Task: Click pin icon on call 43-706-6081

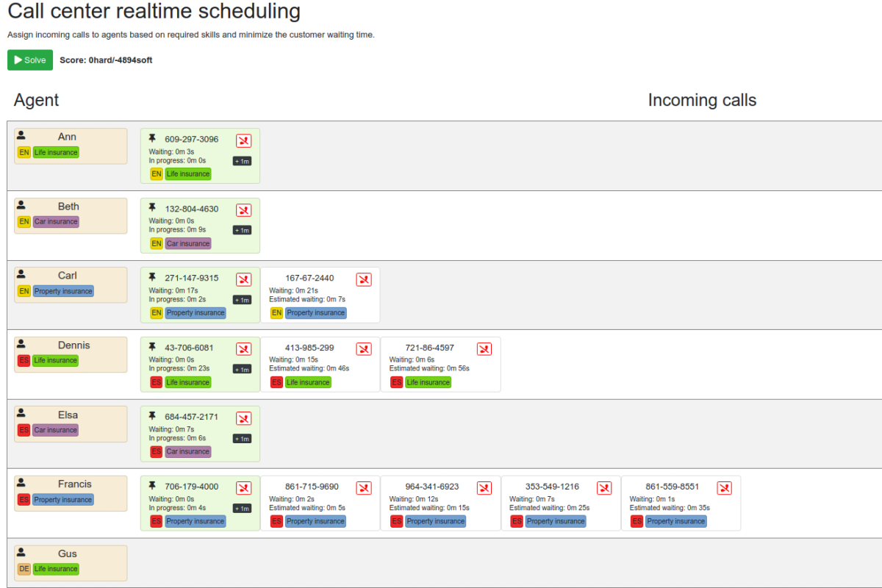Action: (x=152, y=346)
